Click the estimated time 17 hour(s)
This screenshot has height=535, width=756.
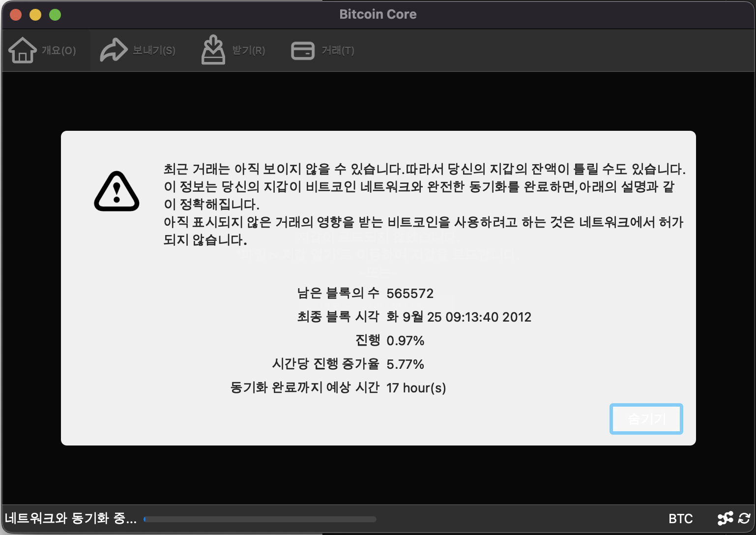[416, 387]
